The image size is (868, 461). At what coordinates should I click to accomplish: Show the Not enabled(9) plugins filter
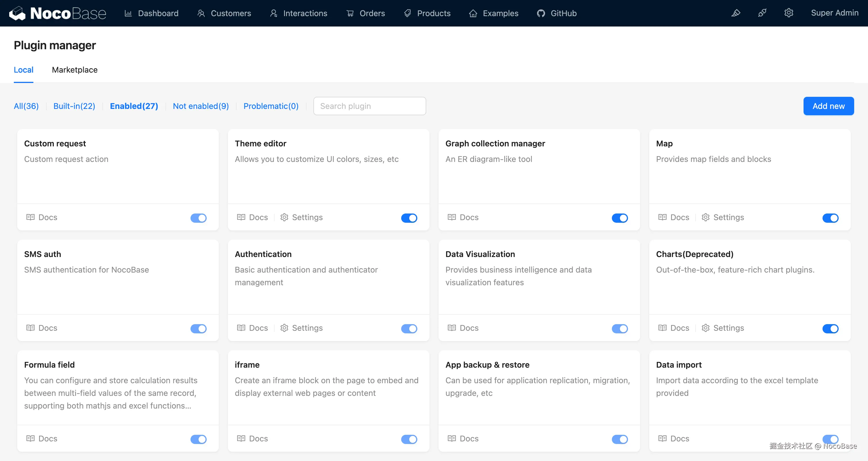tap(201, 106)
